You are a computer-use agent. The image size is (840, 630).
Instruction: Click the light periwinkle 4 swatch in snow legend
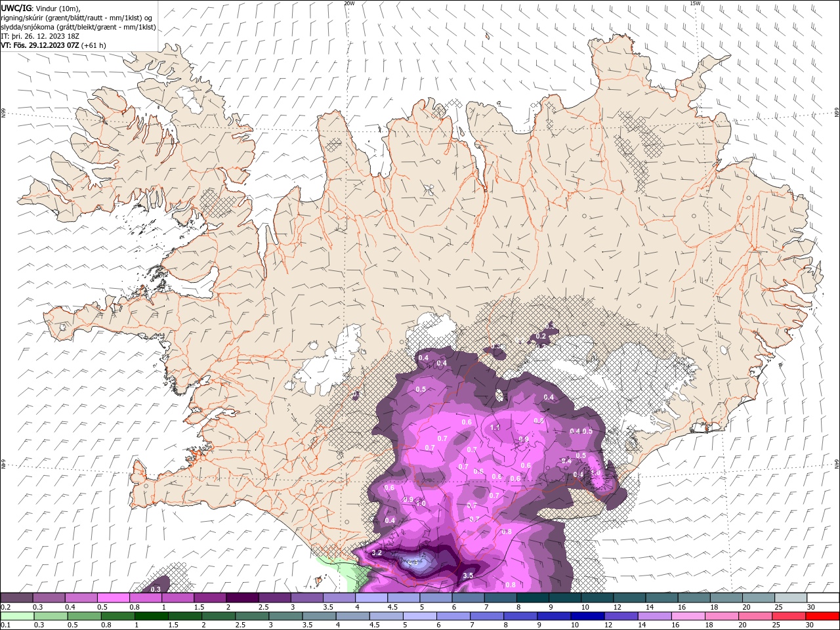(x=371, y=598)
